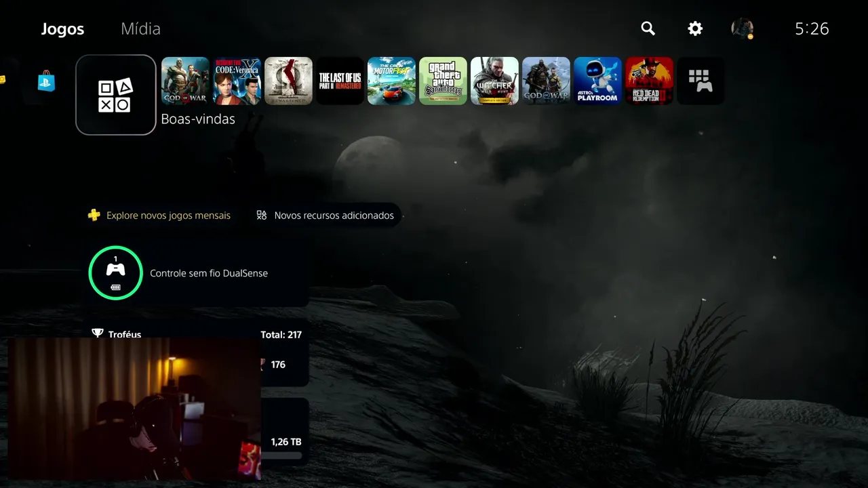Select the Boas-vindas title text
868x488 pixels.
tap(198, 119)
